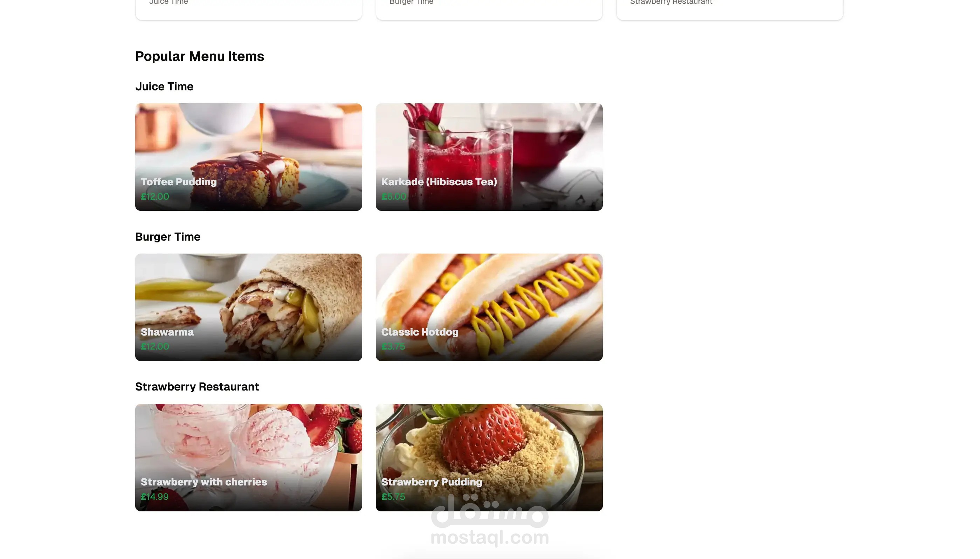Select the Classic Hotdog menu item
Image resolution: width=980 pixels, height=559 pixels.
click(489, 307)
